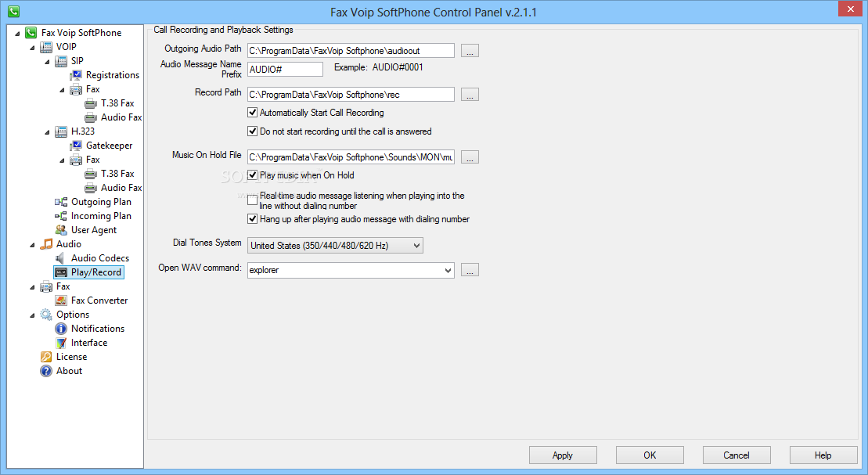868x475 pixels.
Task: Click the T.38 Fax icon under SIP
Action: coord(91,103)
